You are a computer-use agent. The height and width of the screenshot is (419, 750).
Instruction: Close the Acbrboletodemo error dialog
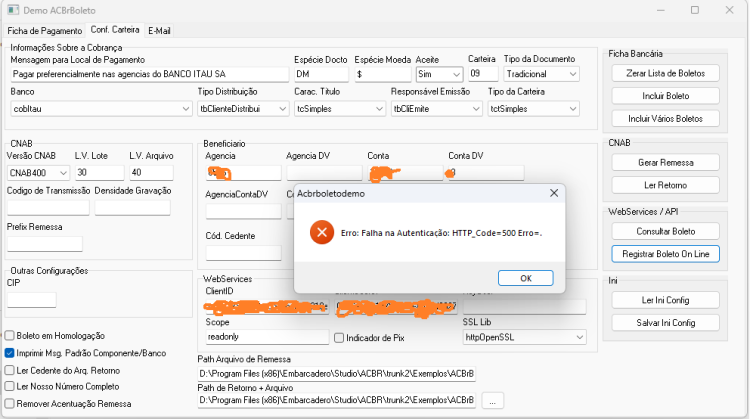tap(554, 193)
